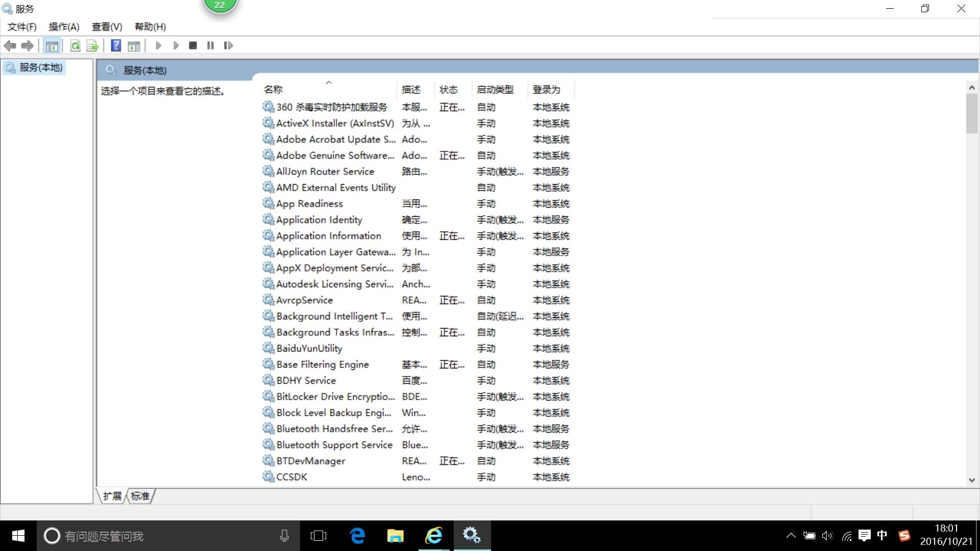Open the Windows Start menu
Image resolution: width=980 pixels, height=551 pixels.
[x=18, y=536]
